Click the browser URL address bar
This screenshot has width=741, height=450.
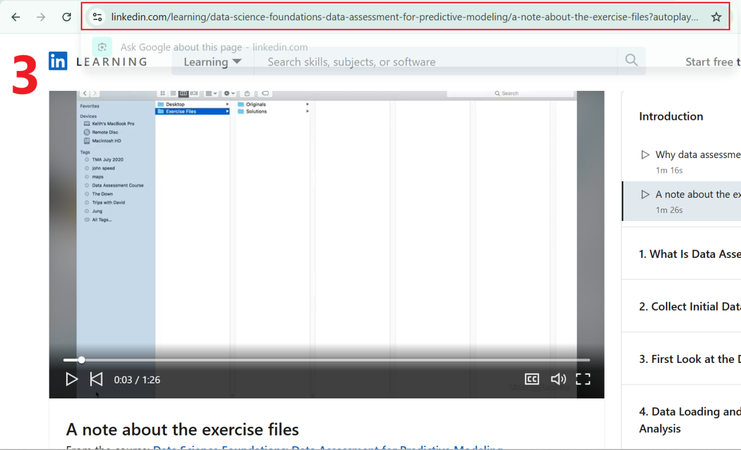[x=405, y=17]
